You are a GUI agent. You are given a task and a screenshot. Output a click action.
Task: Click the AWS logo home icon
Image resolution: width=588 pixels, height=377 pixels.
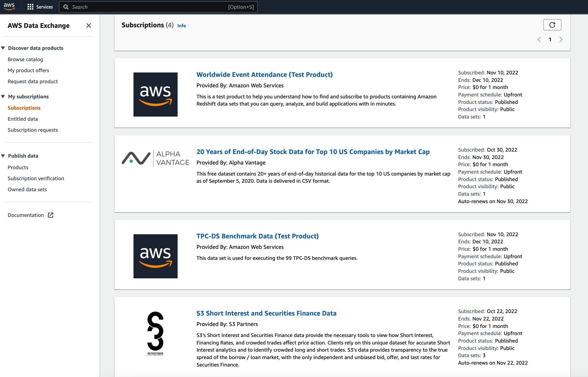tap(9, 7)
